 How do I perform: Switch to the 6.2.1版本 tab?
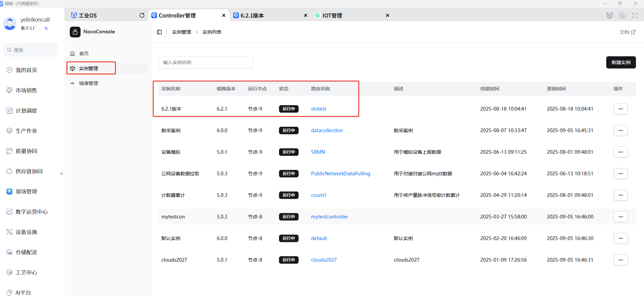click(x=252, y=16)
